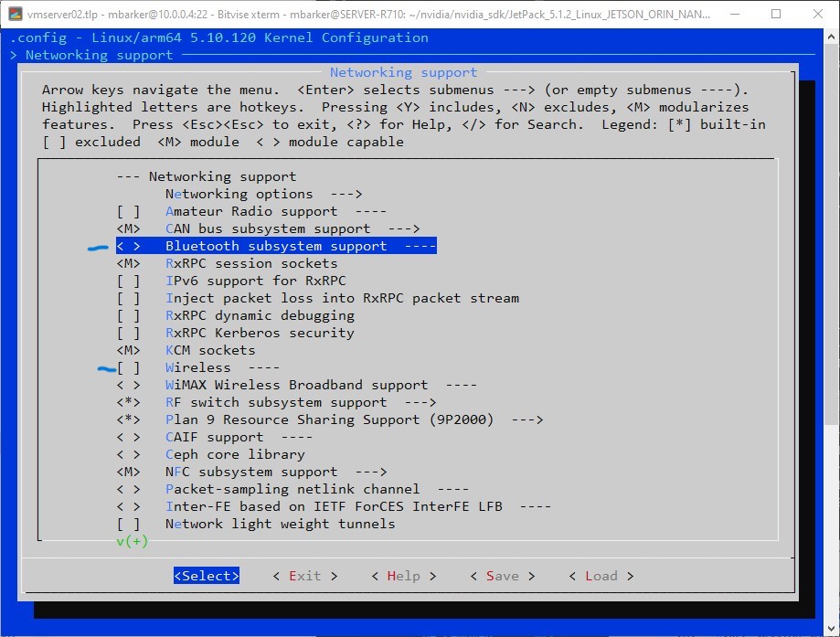This screenshot has width=840, height=637.
Task: Click the Bitvise xterm app icon in title bar
Action: (16, 15)
